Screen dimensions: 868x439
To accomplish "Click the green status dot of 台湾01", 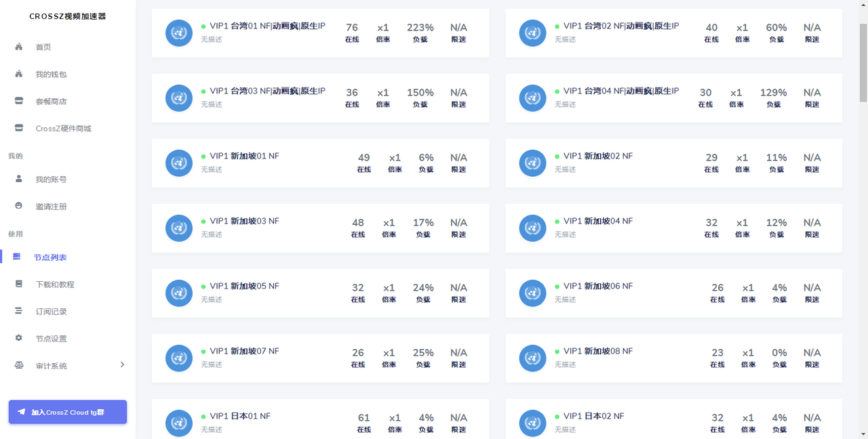I will (203, 26).
